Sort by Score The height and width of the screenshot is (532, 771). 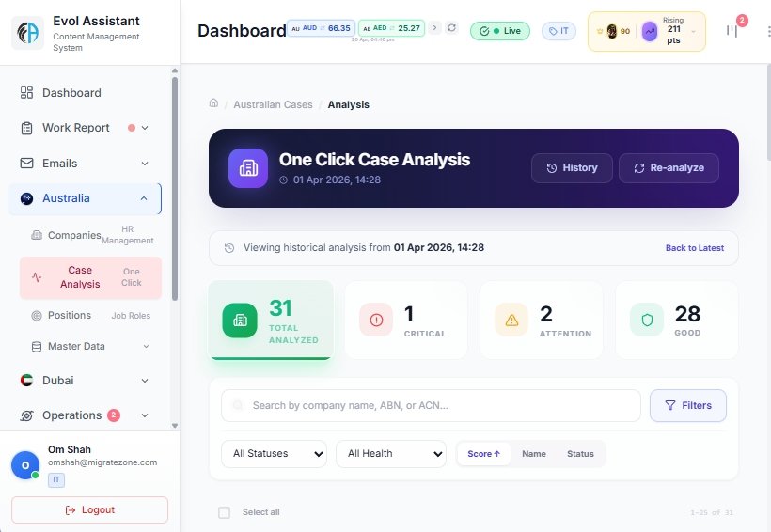[x=484, y=454]
